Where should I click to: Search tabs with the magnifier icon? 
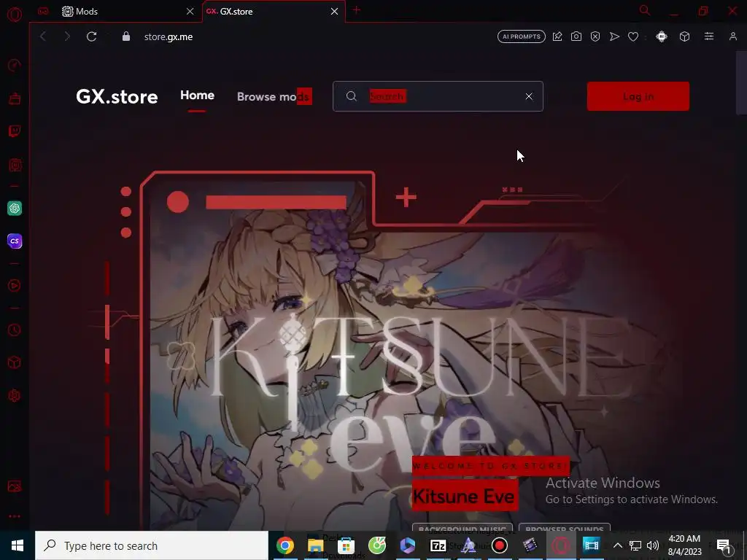click(x=645, y=10)
